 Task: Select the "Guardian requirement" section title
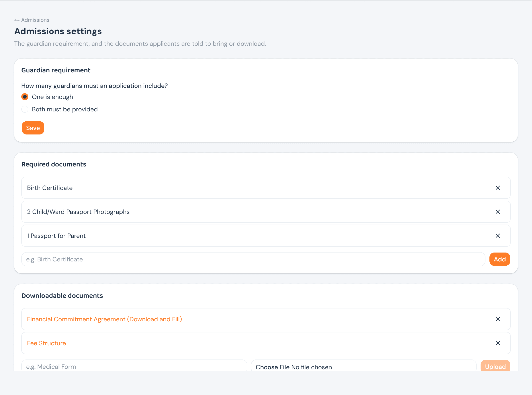pyautogui.click(x=56, y=70)
